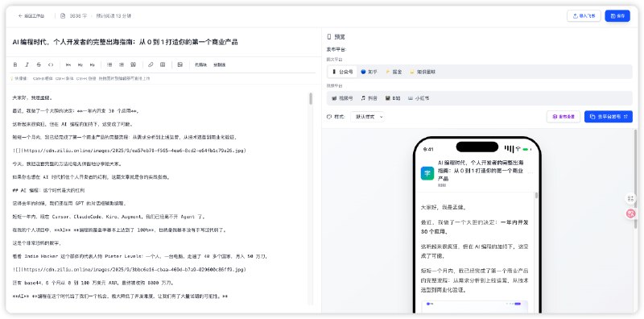Click the document word count icon
Image resolution: width=644 pixels, height=319 pixels.
point(63,16)
